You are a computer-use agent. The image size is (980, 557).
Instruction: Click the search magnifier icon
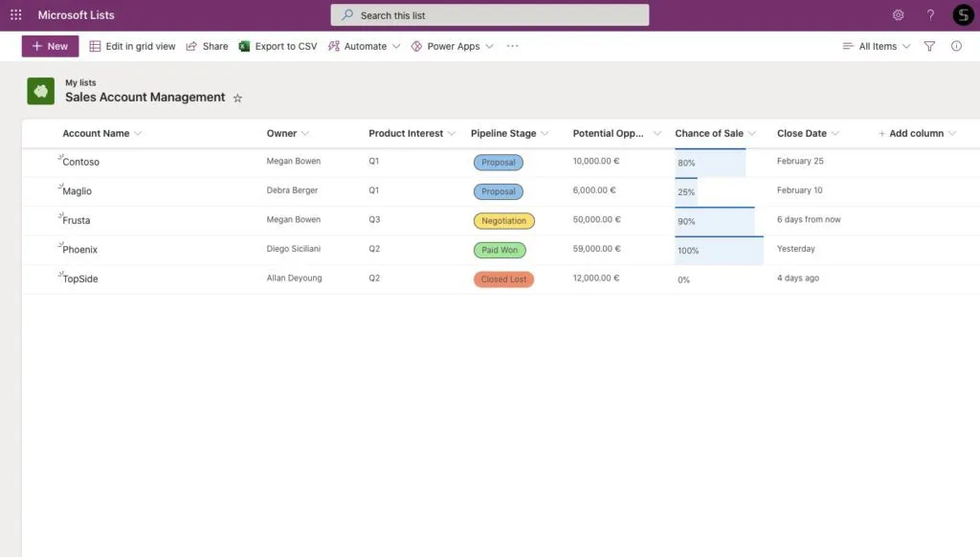(347, 15)
